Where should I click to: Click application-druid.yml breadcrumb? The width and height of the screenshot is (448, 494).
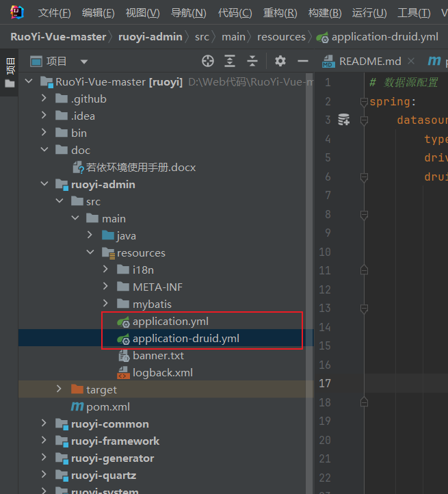tap(377, 37)
